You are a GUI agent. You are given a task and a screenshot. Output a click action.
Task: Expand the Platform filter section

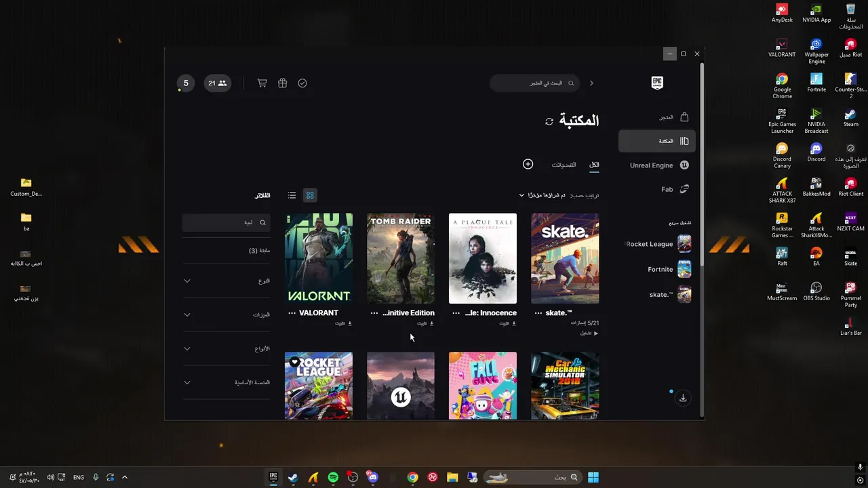point(226,382)
